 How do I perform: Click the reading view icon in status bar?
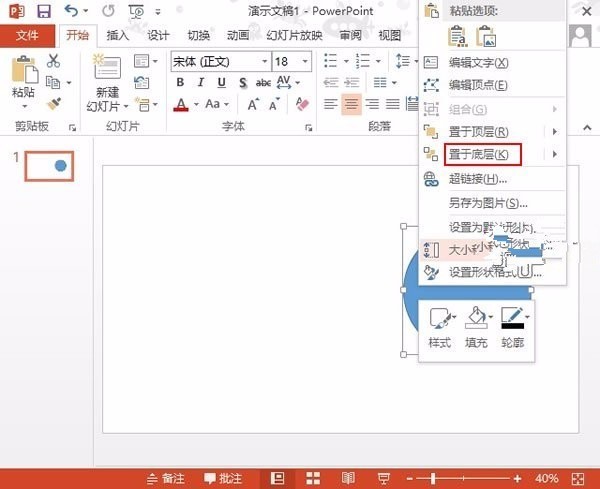click(x=349, y=478)
